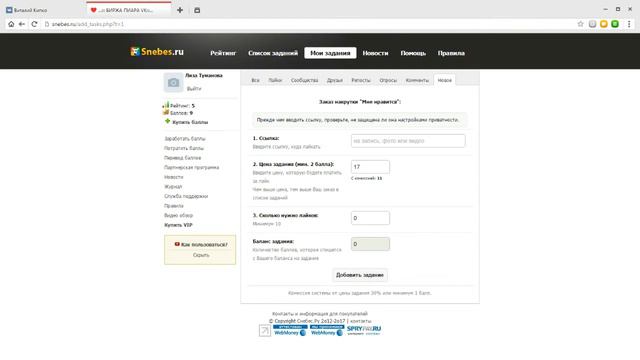The height and width of the screenshot is (360, 640).
Task: Open Мои задания in the top navigation
Action: (x=330, y=53)
